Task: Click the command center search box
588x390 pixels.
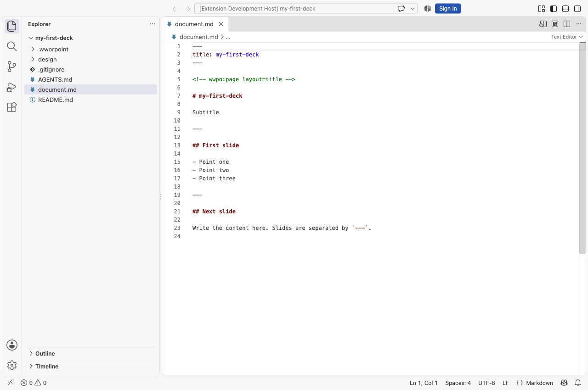Action: (x=294, y=9)
